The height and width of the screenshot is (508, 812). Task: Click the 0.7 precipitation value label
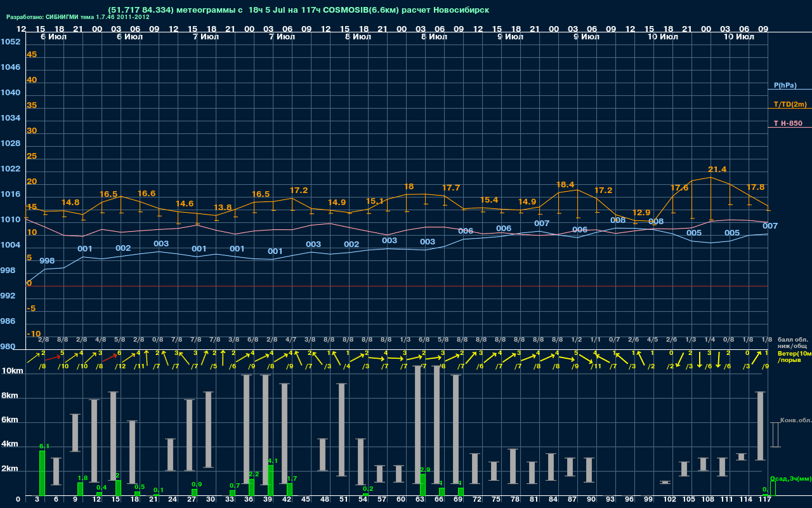tap(235, 486)
